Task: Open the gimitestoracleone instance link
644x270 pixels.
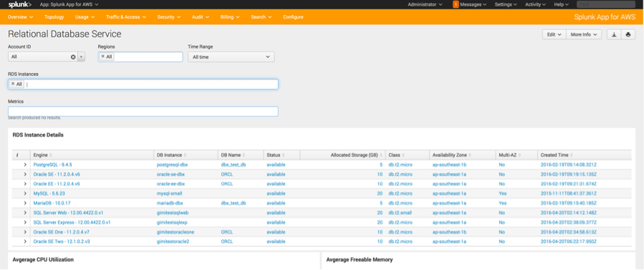Action: [x=176, y=232]
